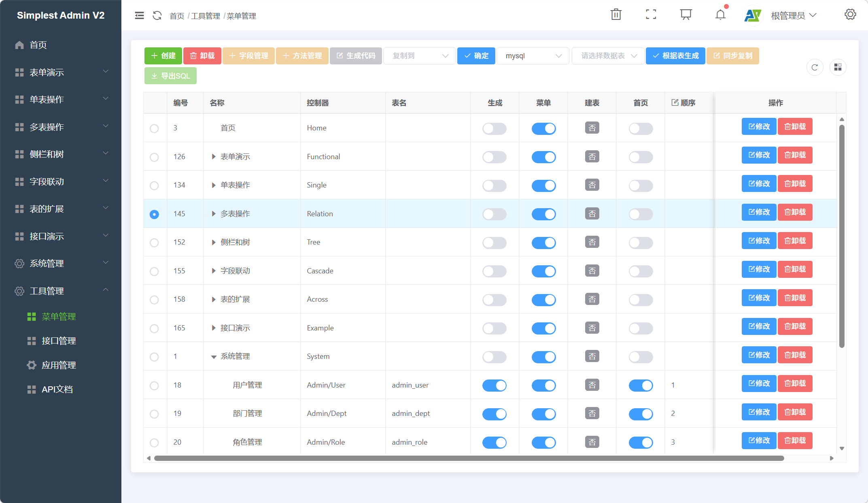Open the 接口管理 sidebar menu item
The width and height of the screenshot is (868, 503).
59,341
